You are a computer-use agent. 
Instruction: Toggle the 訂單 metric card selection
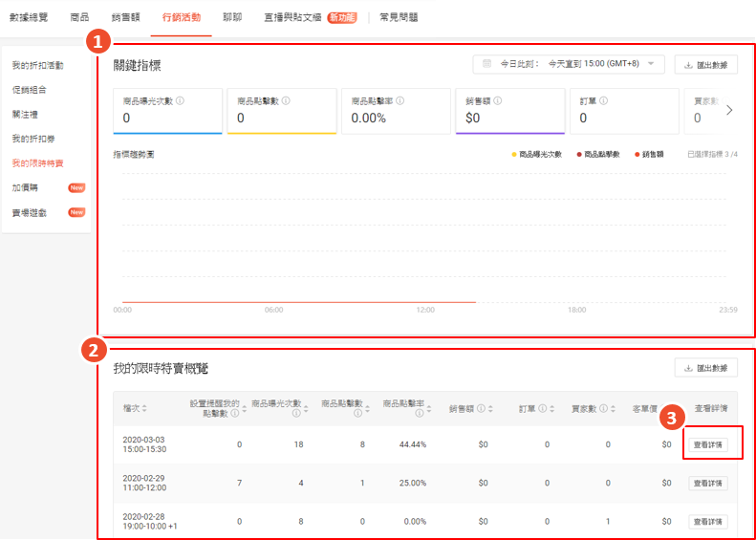620,111
